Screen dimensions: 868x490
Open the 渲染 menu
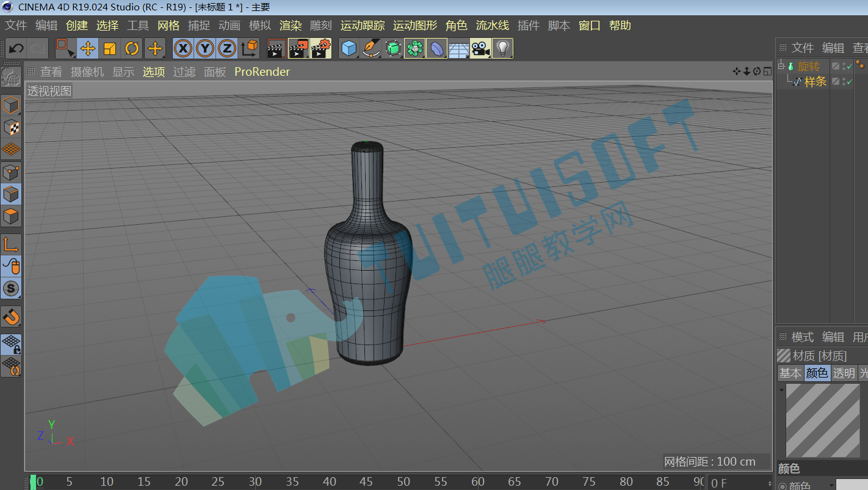coord(291,26)
